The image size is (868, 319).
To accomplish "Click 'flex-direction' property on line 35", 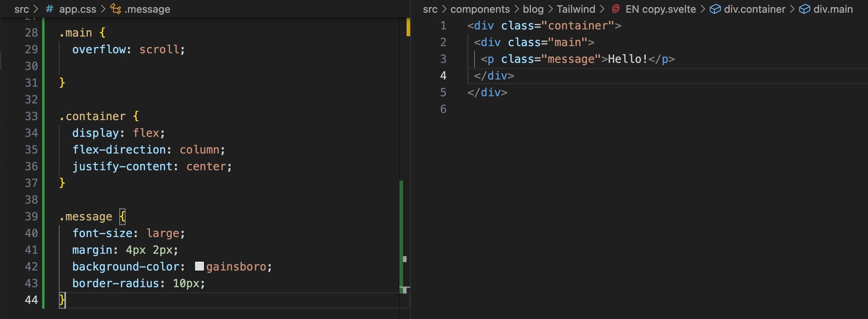I will (x=119, y=150).
